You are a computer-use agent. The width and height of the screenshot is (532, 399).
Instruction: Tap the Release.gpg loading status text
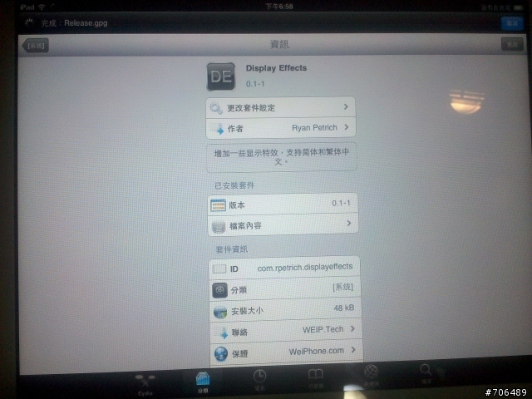tap(74, 23)
